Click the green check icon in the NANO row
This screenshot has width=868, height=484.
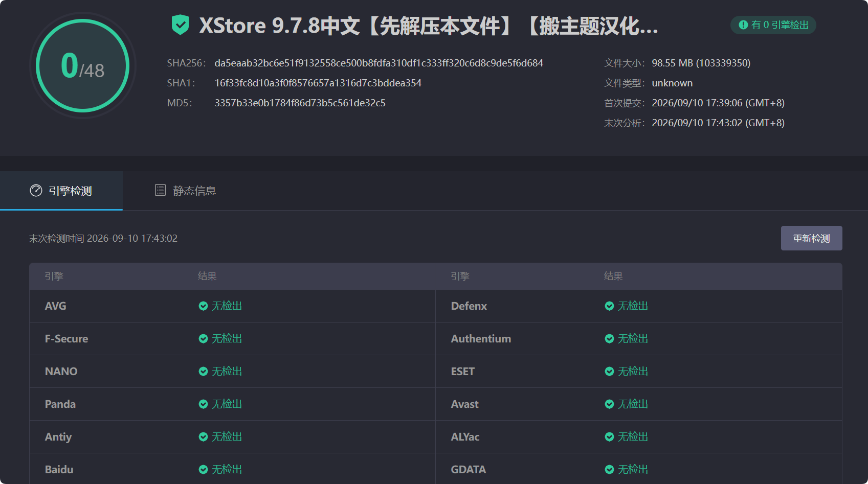tap(203, 372)
